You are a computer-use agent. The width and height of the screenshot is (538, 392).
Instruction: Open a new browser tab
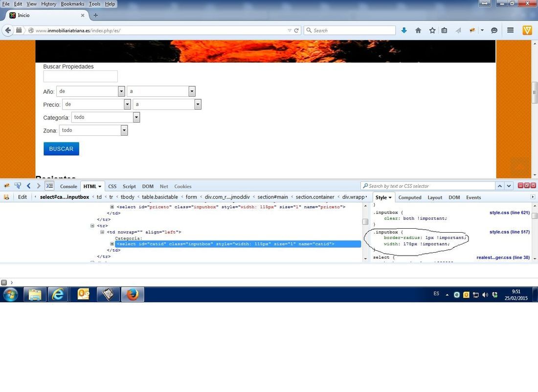(x=95, y=15)
